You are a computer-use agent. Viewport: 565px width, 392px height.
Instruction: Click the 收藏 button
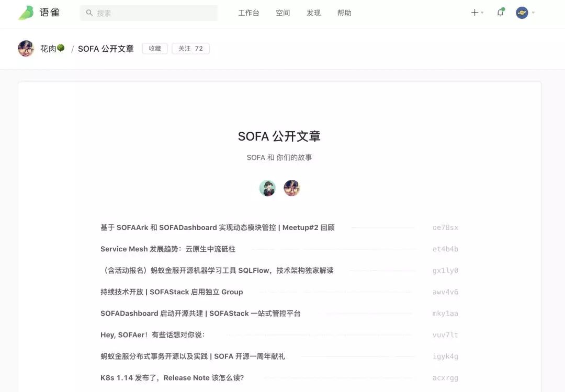tap(155, 49)
